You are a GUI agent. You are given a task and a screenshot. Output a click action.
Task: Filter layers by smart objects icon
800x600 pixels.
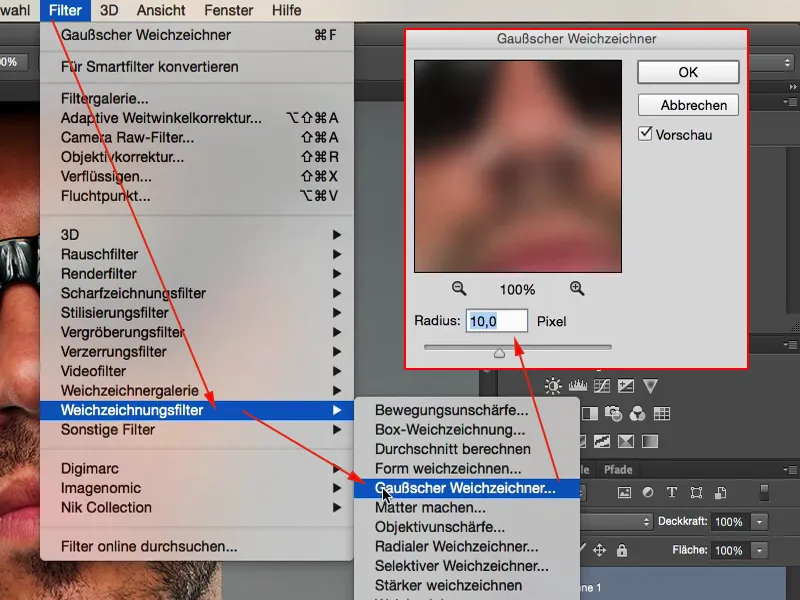pyautogui.click(x=720, y=493)
